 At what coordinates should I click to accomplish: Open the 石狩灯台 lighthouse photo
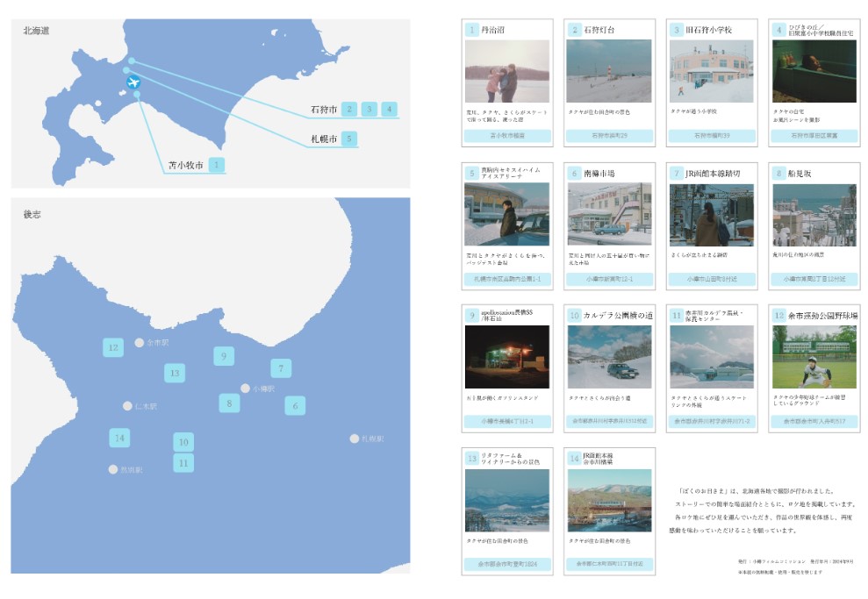[609, 71]
